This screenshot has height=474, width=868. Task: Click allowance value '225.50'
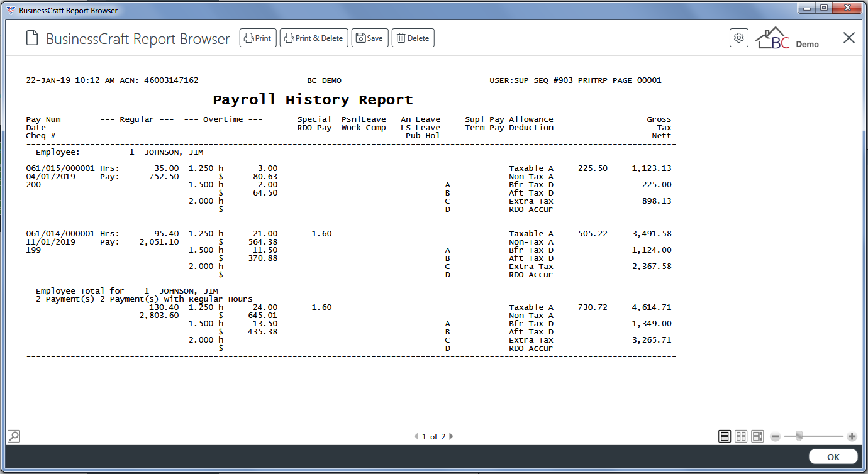[x=593, y=168]
